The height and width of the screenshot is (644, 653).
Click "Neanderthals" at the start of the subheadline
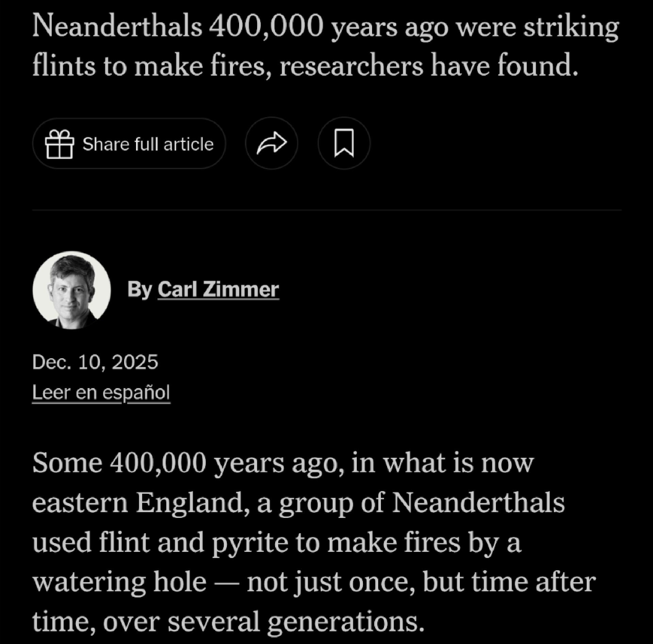pyautogui.click(x=117, y=27)
